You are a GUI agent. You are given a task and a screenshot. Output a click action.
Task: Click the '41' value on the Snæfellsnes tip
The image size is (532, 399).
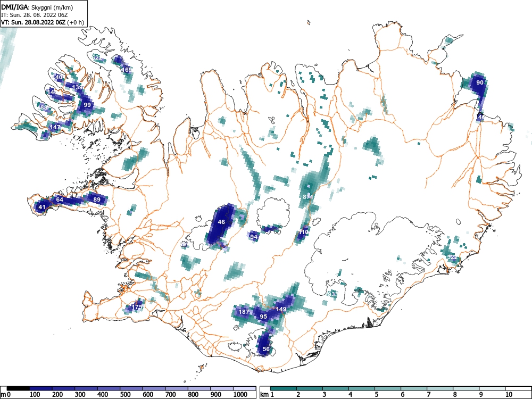click(x=41, y=207)
